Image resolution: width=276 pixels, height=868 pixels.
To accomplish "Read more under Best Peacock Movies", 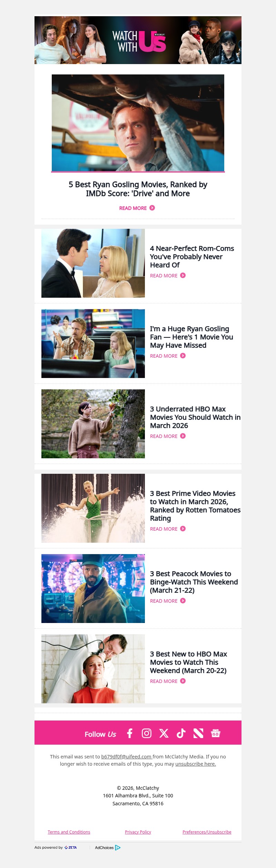I will 168,601.
